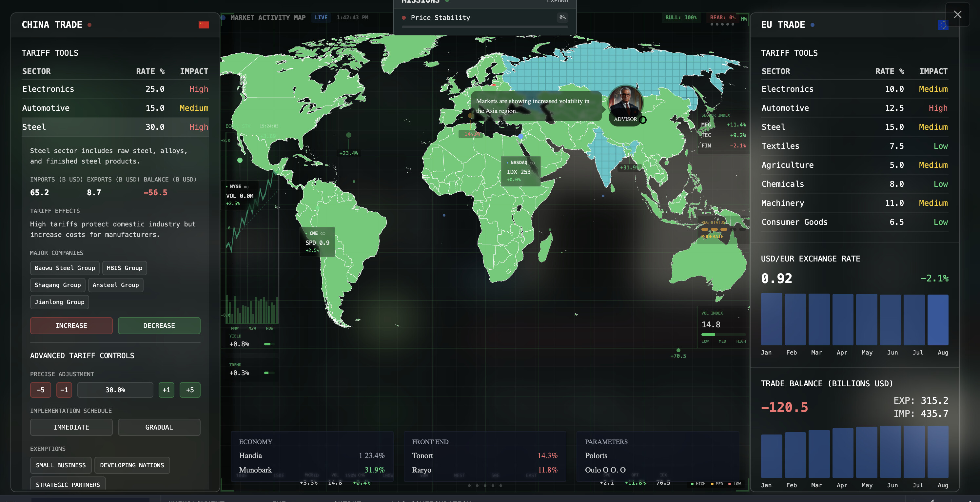This screenshot has height=502, width=980.
Task: Enable the SMALL BUSINESS exemption
Action: (x=61, y=465)
